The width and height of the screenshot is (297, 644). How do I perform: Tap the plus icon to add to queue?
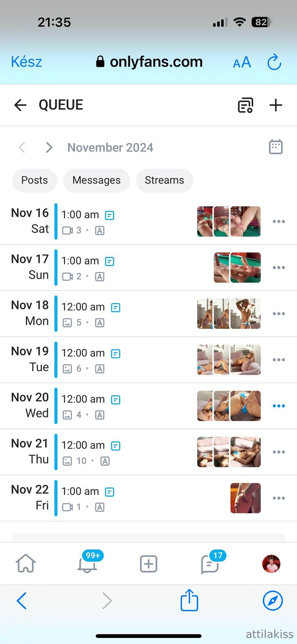tap(276, 105)
